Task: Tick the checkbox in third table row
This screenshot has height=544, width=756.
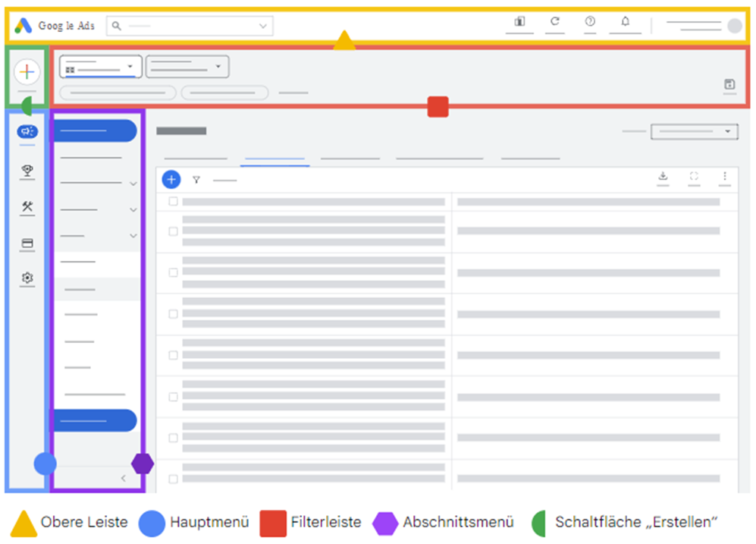Action: point(173,272)
